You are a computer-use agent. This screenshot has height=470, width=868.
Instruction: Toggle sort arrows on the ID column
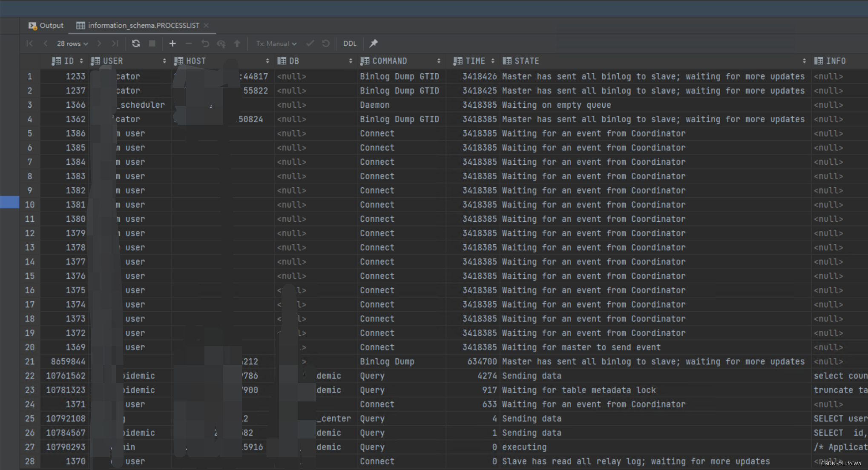click(x=81, y=61)
